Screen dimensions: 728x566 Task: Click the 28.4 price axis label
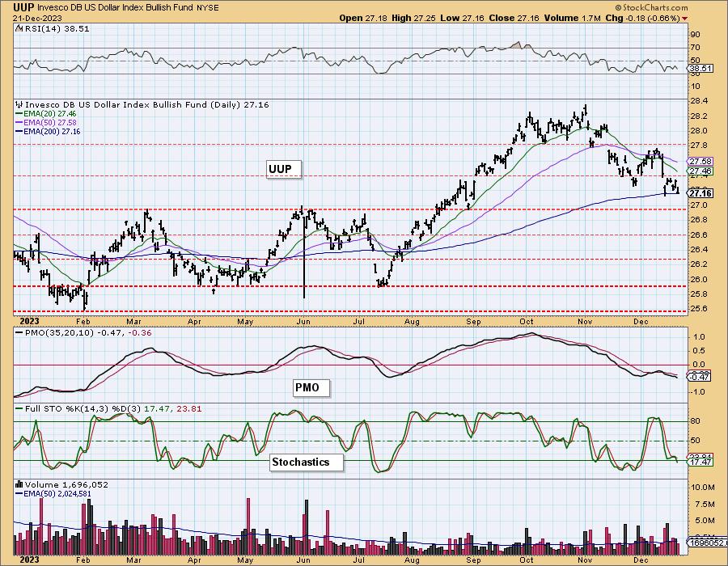click(699, 101)
